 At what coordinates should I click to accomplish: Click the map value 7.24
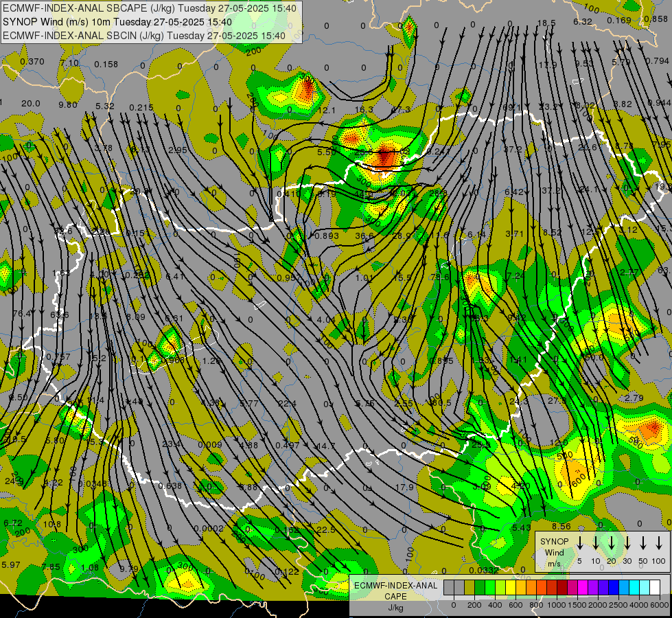pos(515,275)
